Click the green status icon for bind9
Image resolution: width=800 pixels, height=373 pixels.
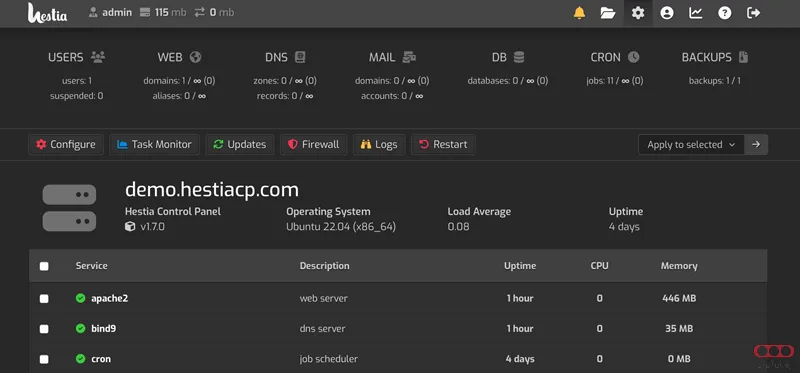(80, 329)
